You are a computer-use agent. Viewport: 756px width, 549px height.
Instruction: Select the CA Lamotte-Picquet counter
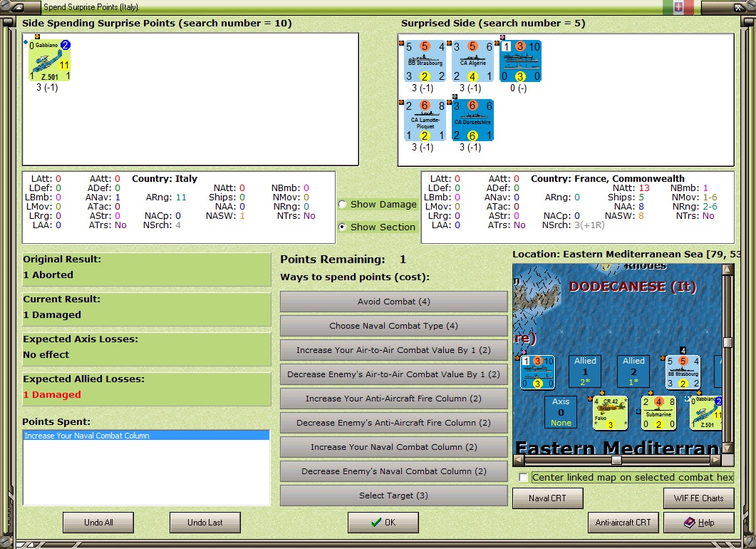point(425,120)
